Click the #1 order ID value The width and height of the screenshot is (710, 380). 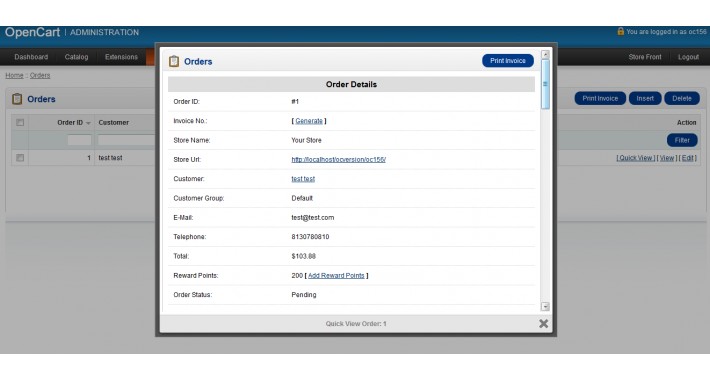pos(295,101)
